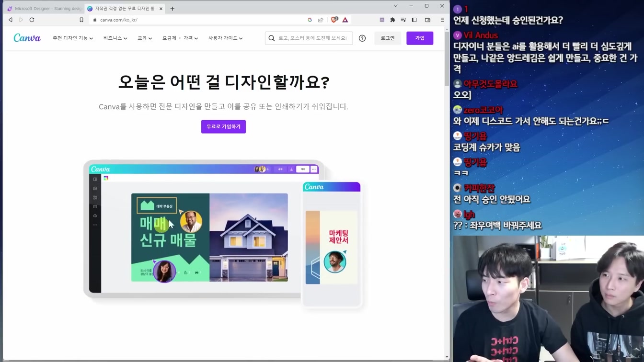
Task: Click the scrollbar down arrow
Action: pyautogui.click(x=447, y=357)
